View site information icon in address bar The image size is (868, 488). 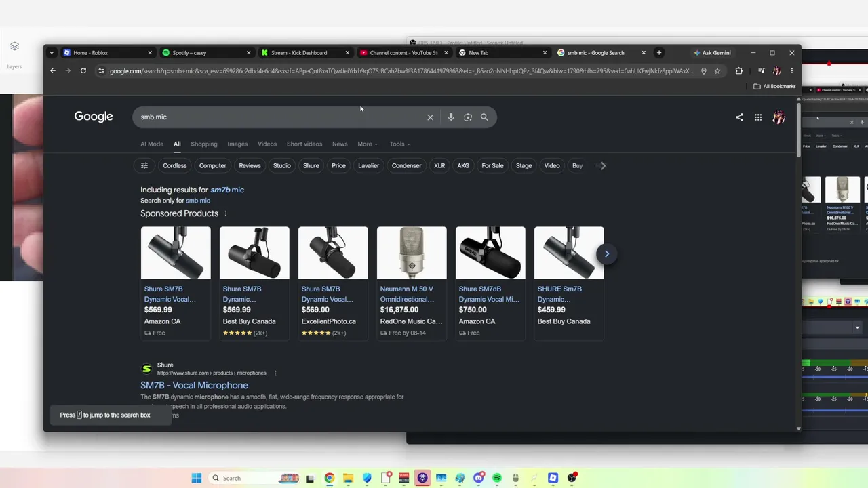pyautogui.click(x=101, y=71)
